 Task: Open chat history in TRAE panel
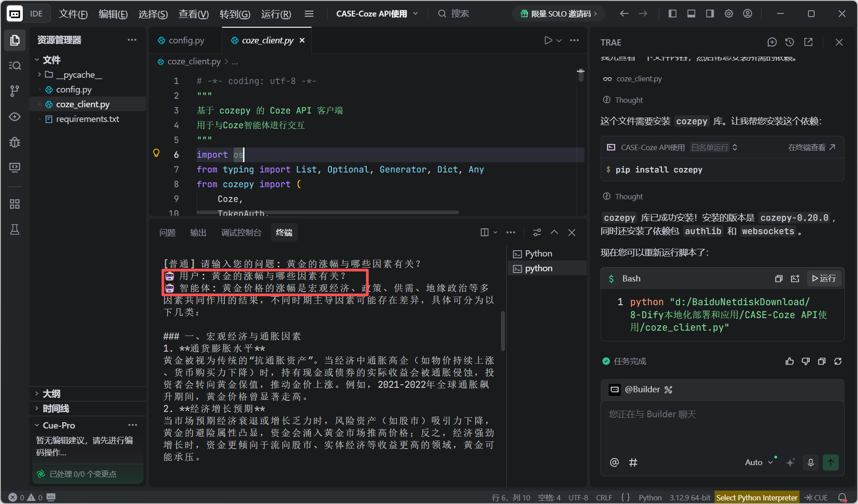coord(790,42)
